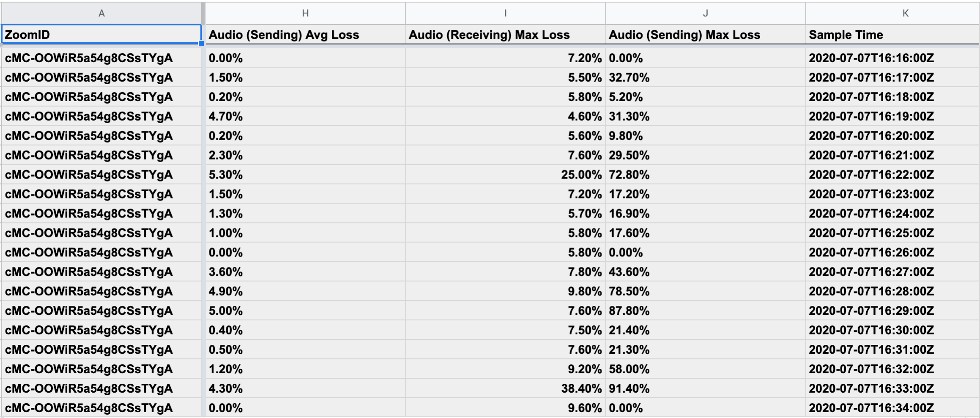Select the cell showing 91.40% max loss
The height and width of the screenshot is (418, 980).
705,388
